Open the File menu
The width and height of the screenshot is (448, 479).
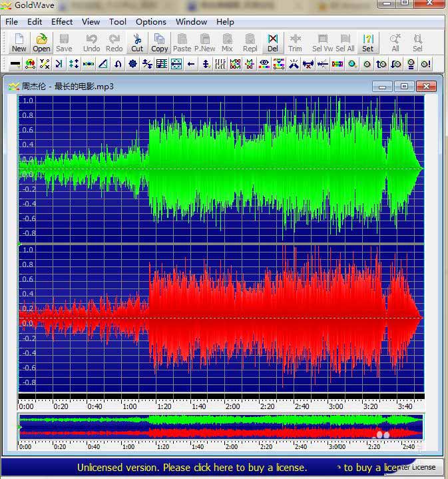pos(11,22)
